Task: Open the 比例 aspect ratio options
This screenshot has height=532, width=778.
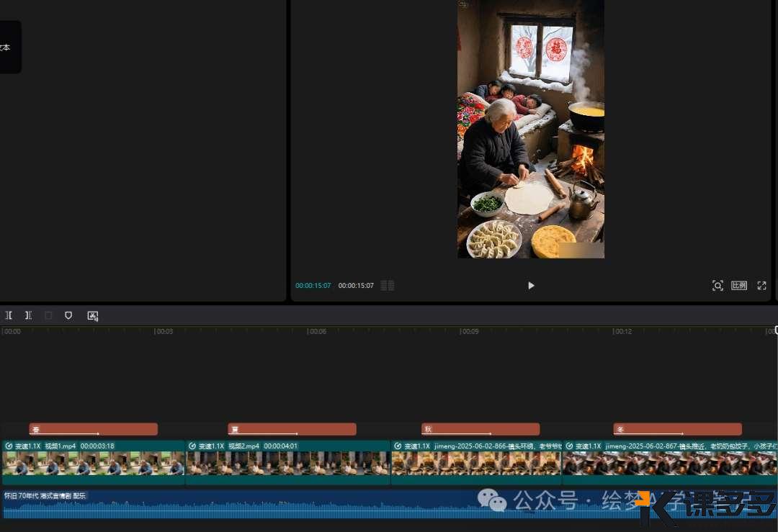Action: pyautogui.click(x=739, y=286)
